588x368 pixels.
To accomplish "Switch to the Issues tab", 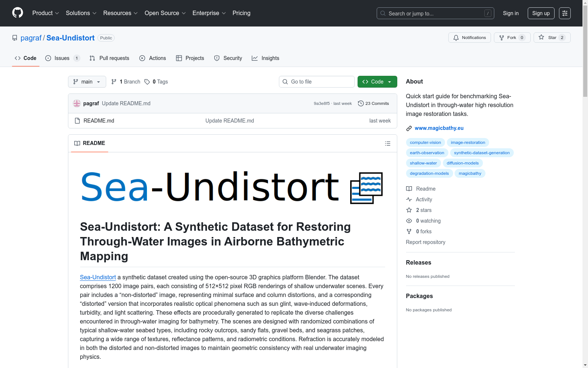I will pyautogui.click(x=62, y=58).
